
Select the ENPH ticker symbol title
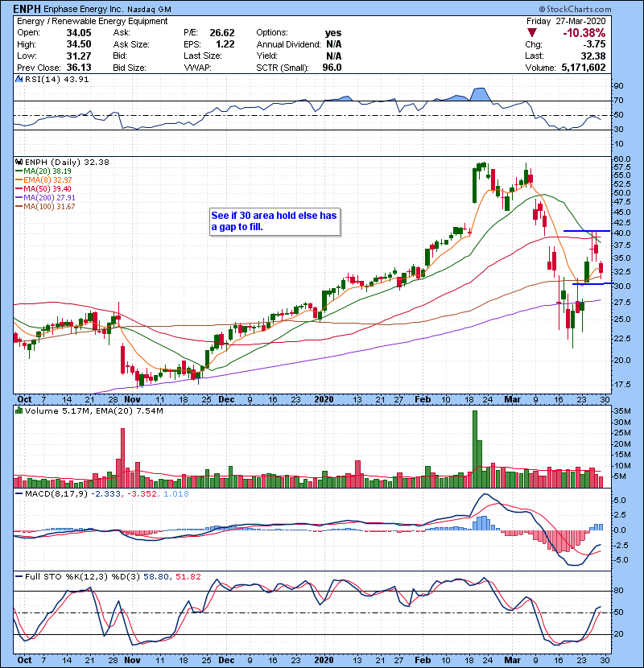(x=27, y=9)
